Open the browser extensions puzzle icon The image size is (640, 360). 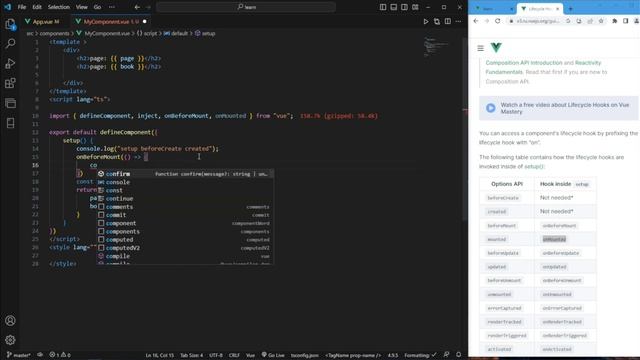point(615,21)
